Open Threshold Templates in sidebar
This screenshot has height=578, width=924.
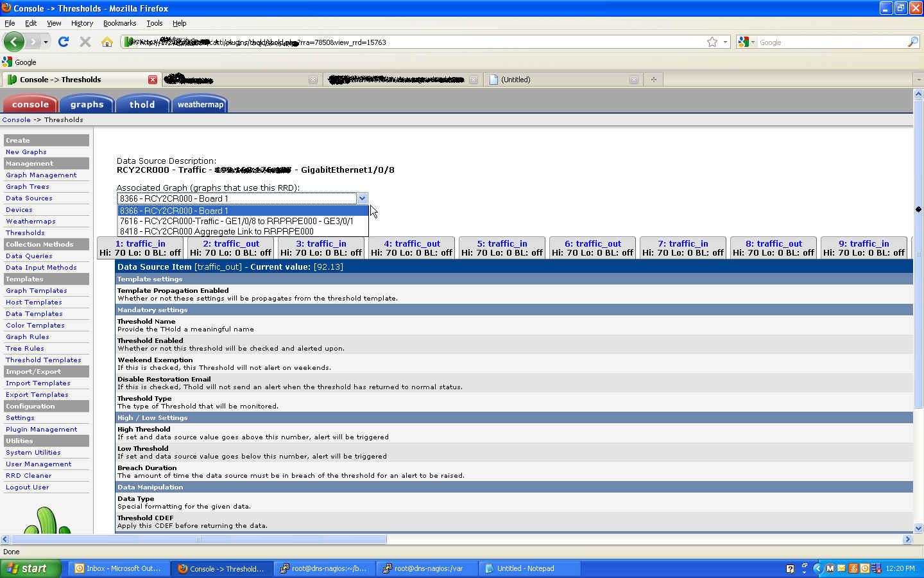44,360
